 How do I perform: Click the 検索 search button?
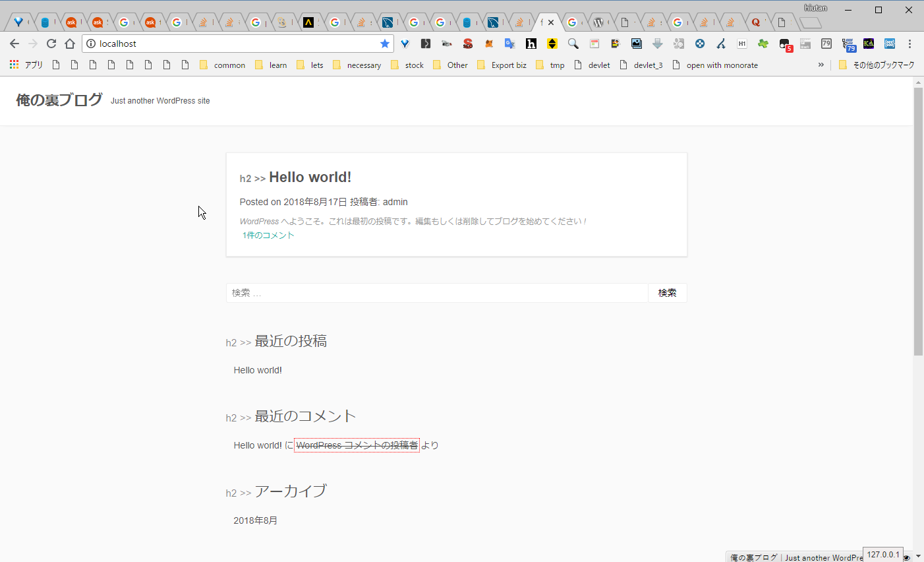click(667, 292)
